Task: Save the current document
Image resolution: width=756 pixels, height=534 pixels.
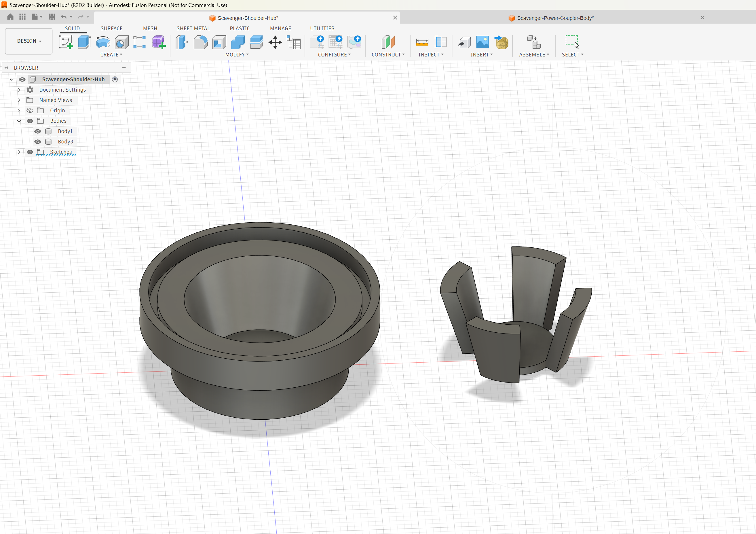Action: (x=52, y=17)
